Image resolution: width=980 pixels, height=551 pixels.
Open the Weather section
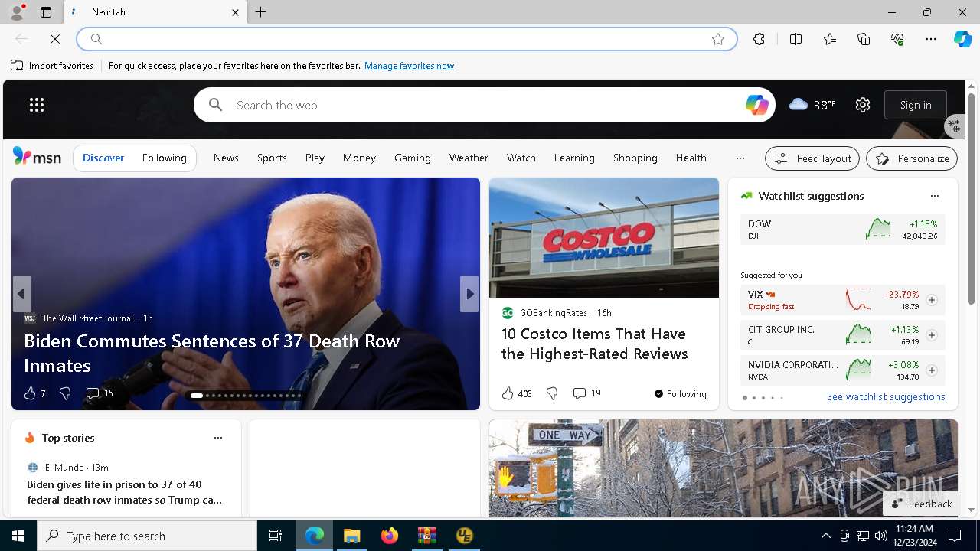(x=469, y=158)
